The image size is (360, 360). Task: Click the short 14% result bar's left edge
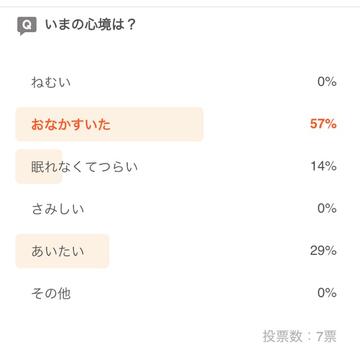pos(19,167)
